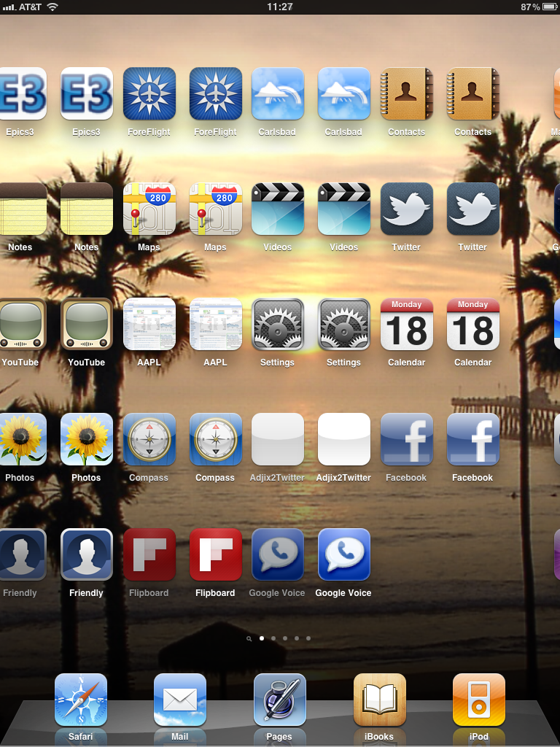Launch the Twitter icon adjacent to Videos
Image resolution: width=560 pixels, height=747 pixels.
(x=407, y=209)
